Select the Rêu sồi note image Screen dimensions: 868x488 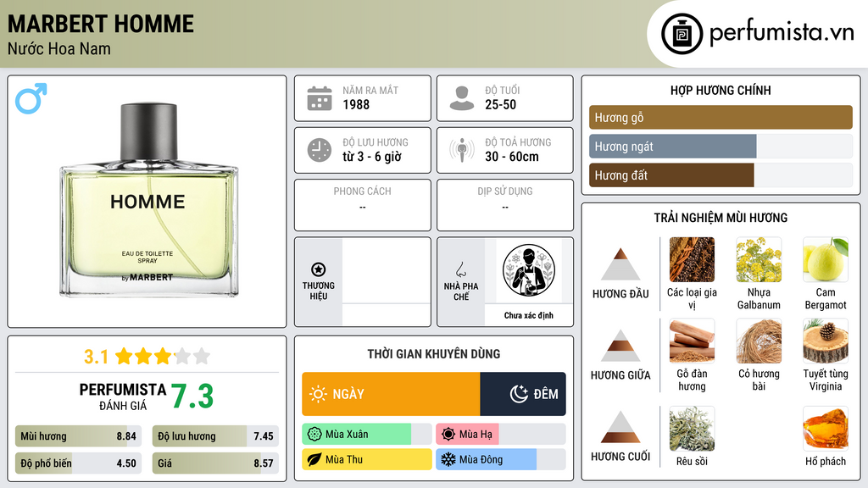(692, 429)
